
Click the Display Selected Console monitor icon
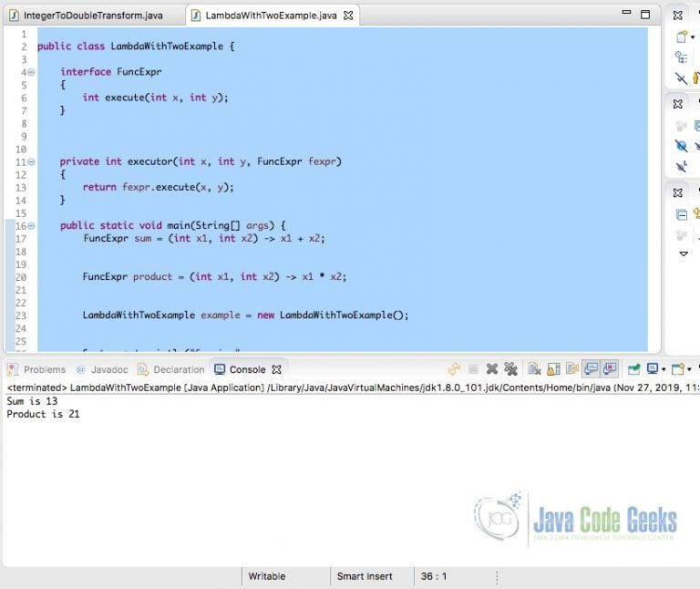(653, 369)
